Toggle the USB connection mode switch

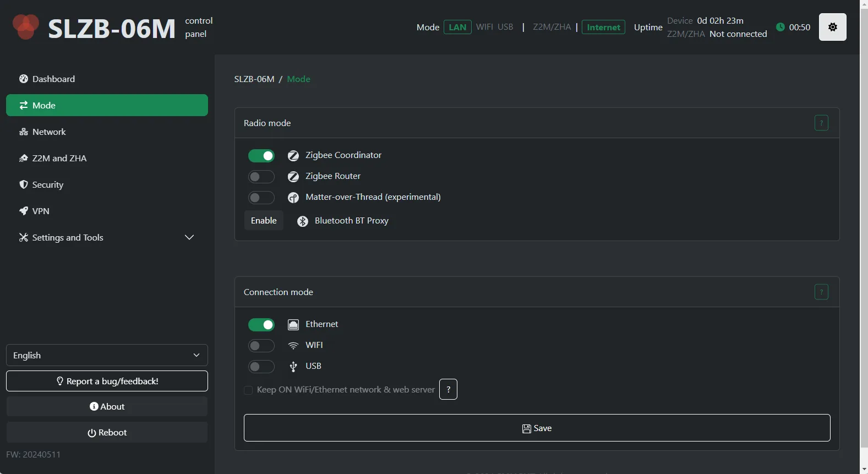click(261, 367)
